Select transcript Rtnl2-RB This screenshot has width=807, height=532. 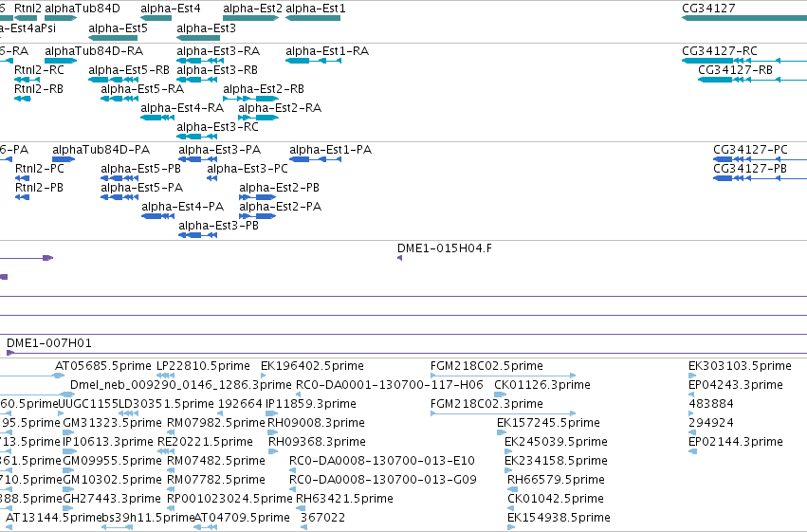coord(39,89)
